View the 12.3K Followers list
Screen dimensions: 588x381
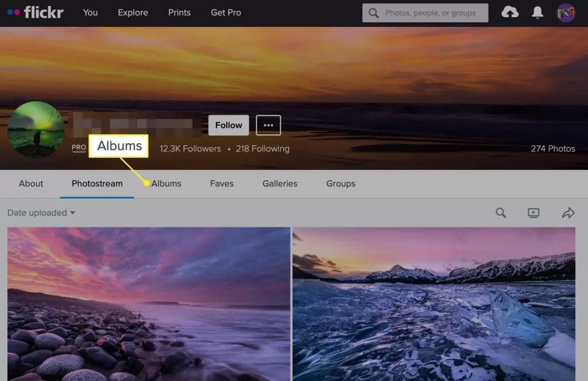[190, 149]
